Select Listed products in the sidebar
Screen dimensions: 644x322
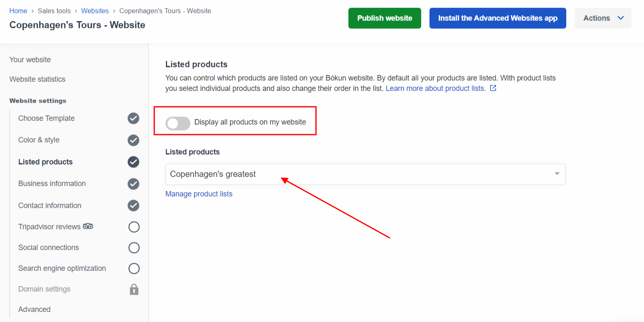click(45, 162)
